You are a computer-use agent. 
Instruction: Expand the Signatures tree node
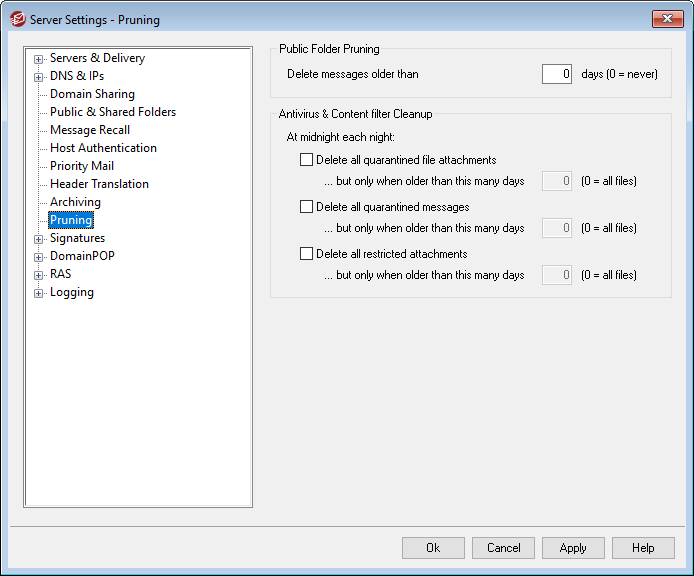[39, 239]
